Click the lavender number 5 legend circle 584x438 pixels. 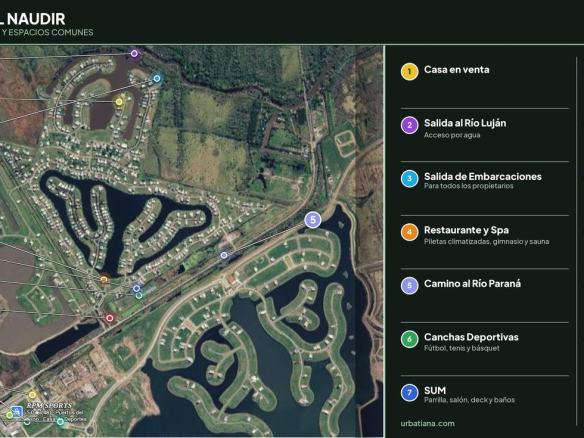(x=409, y=286)
